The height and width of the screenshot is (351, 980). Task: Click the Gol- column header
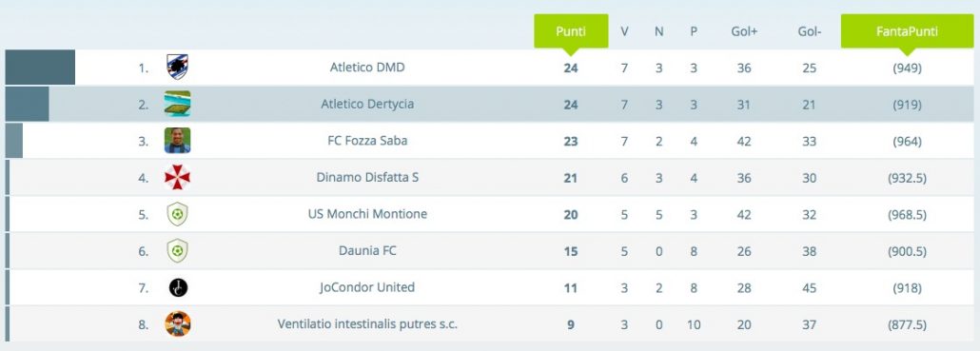coord(809,31)
